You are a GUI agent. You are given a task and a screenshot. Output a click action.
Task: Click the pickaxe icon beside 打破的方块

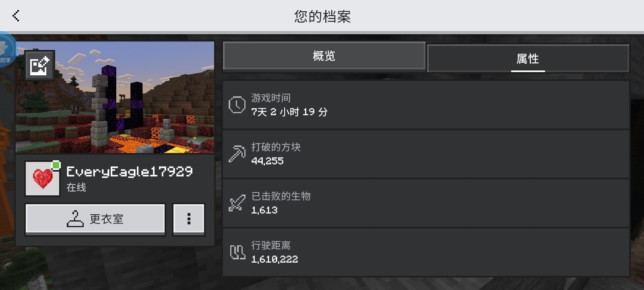pyautogui.click(x=237, y=154)
